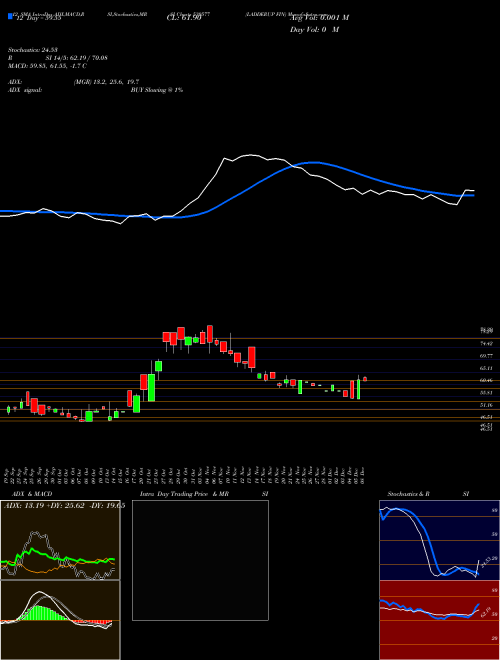This screenshot has width=500, height=660.
Task: Click the MACD: 59.85, 61.55 values line
Action: 45,66
